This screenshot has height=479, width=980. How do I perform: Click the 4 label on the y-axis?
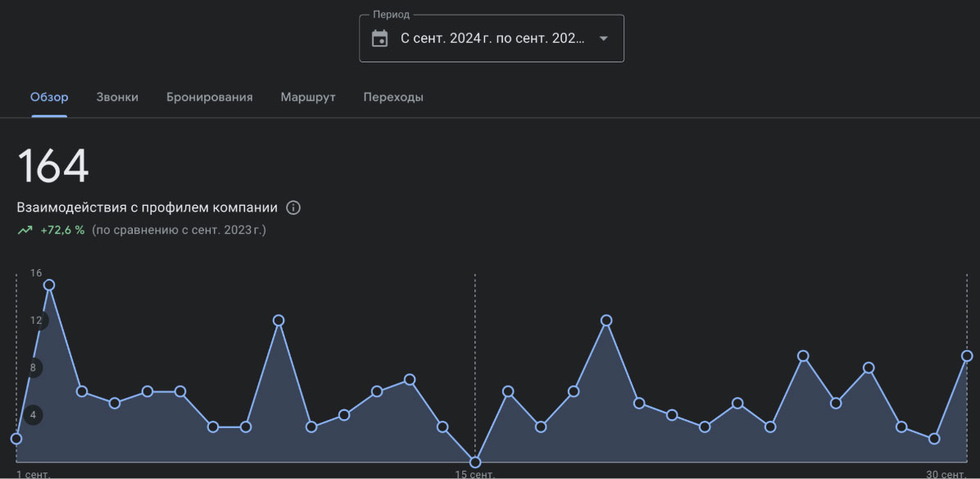(x=34, y=415)
